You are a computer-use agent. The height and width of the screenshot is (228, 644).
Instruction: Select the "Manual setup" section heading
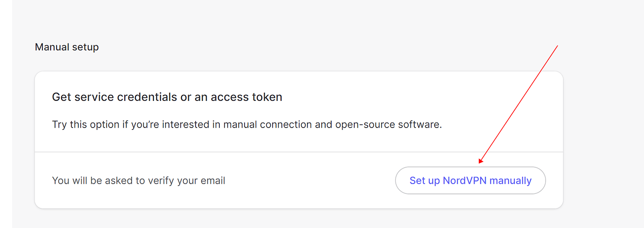(67, 47)
